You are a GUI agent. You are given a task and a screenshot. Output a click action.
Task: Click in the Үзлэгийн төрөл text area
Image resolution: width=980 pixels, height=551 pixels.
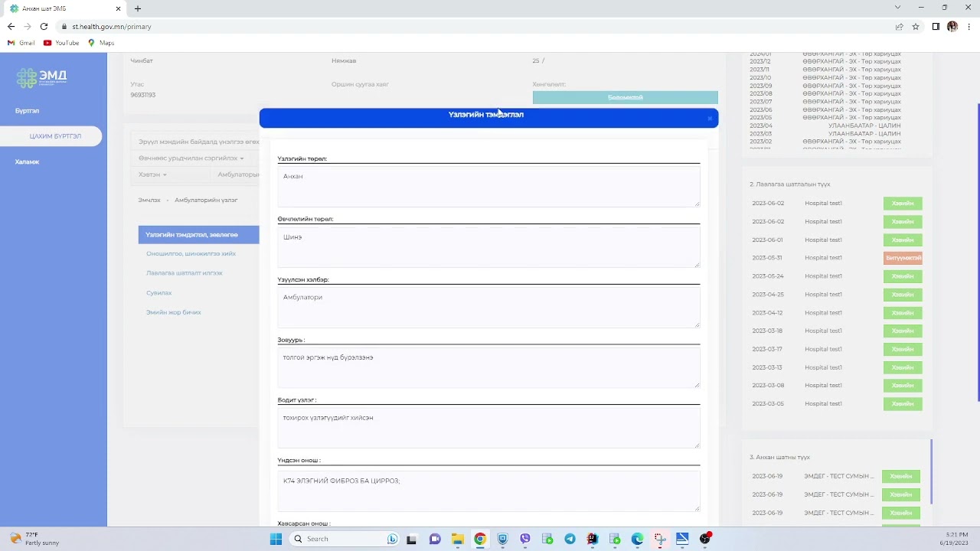pyautogui.click(x=488, y=186)
